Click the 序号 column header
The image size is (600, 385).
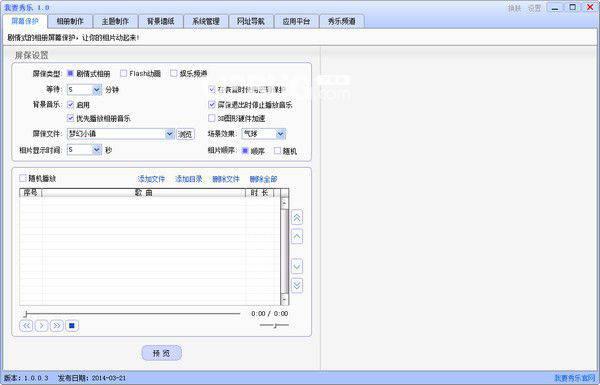[31, 192]
